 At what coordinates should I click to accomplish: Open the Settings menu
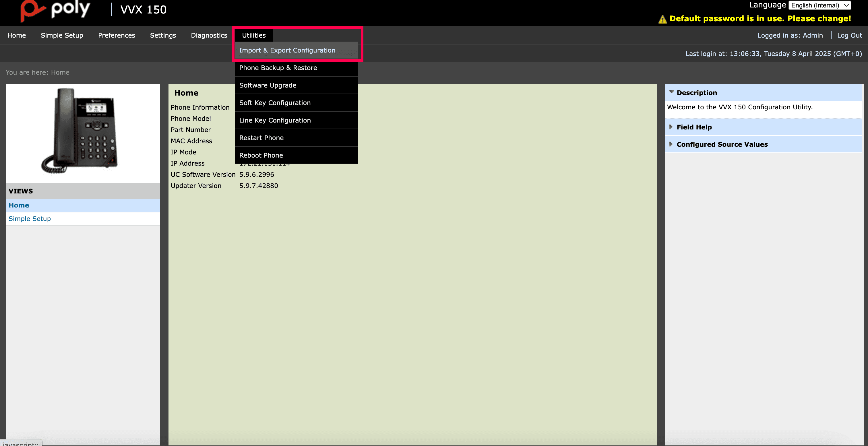click(163, 35)
